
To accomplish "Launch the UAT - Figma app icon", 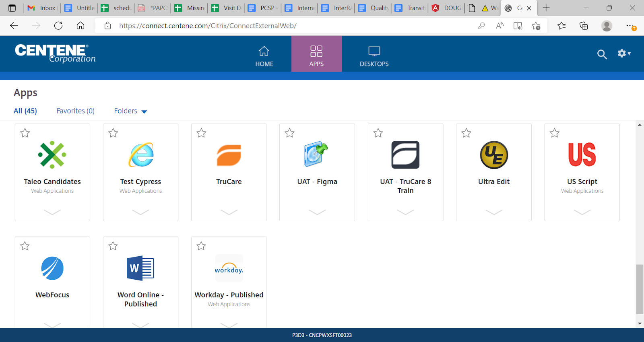I will [x=317, y=155].
